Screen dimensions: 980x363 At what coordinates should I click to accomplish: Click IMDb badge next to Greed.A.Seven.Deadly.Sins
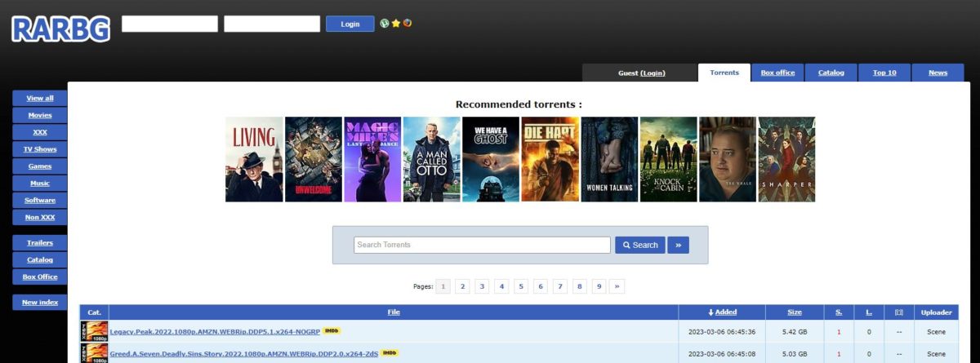(x=390, y=352)
